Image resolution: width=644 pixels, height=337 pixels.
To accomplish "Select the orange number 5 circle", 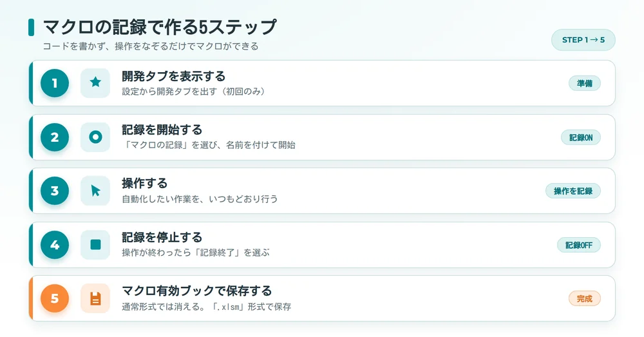I will (x=55, y=298).
